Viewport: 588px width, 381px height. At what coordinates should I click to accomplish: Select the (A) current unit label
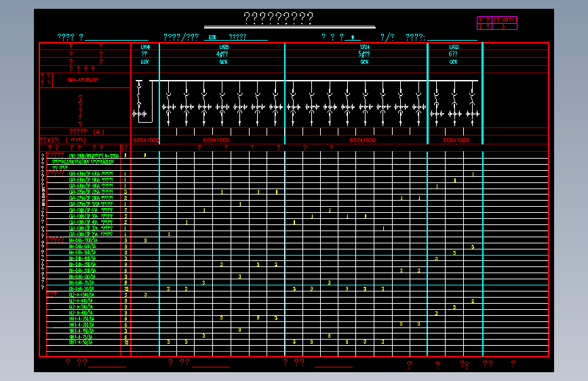click(98, 132)
